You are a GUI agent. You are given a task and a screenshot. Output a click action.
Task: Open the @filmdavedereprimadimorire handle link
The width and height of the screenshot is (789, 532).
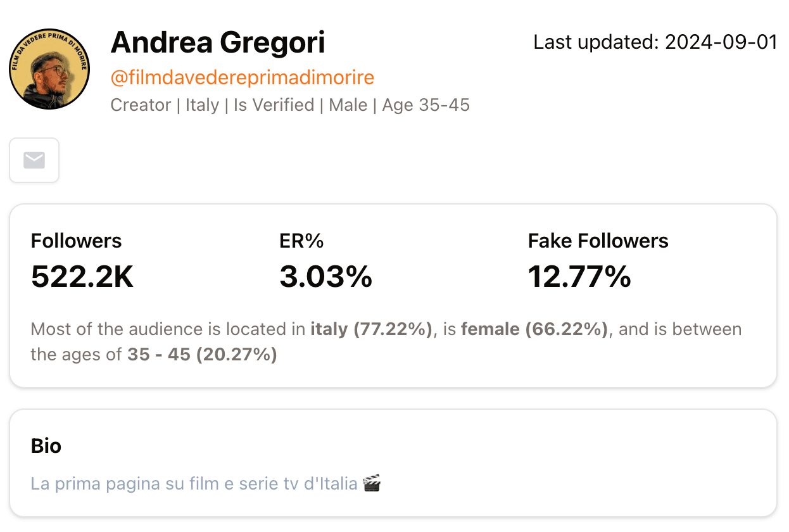coord(243,78)
